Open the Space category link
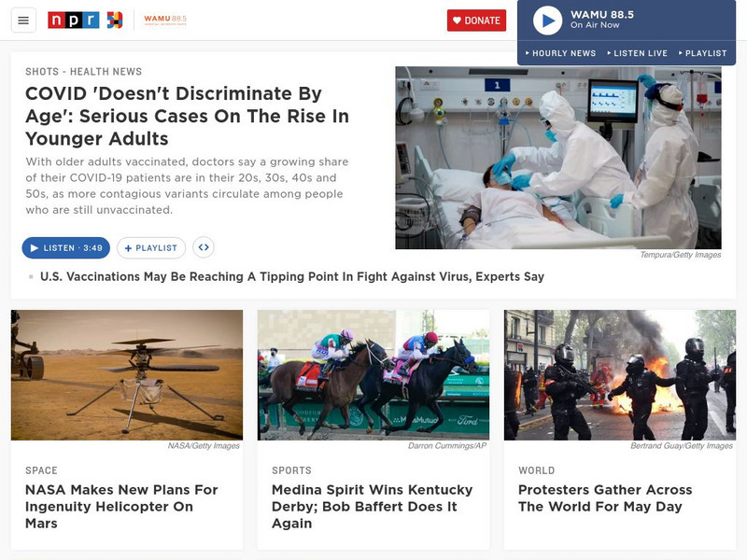This screenshot has height=560, width=747. (x=41, y=470)
